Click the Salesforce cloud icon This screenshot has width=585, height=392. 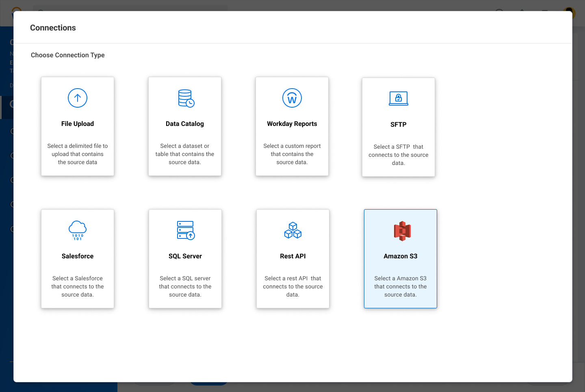[78, 230]
